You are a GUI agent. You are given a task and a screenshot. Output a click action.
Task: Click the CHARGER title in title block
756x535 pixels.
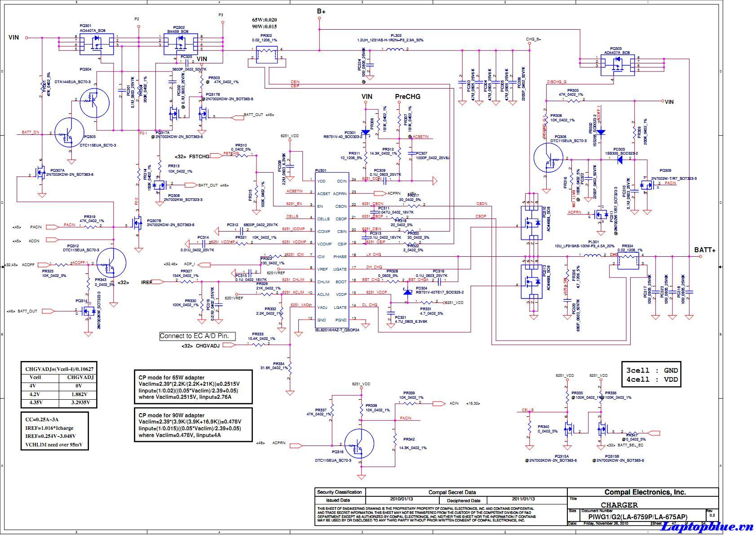(x=619, y=505)
